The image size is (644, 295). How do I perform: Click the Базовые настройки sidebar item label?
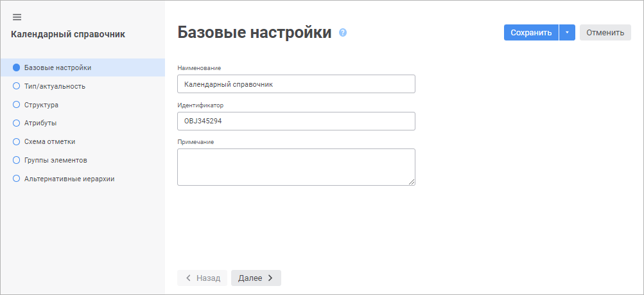(57, 67)
